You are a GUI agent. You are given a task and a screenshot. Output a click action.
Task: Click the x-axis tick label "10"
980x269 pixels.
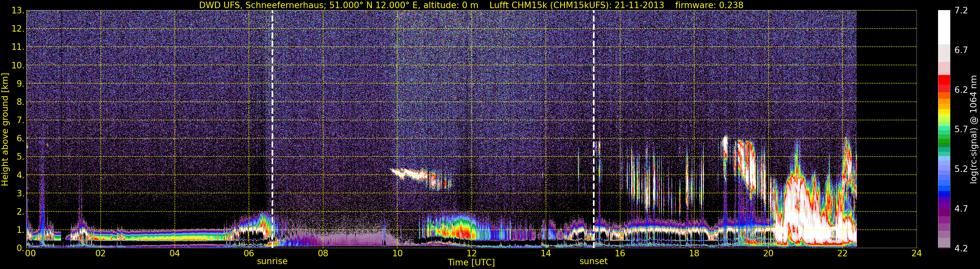397,254
